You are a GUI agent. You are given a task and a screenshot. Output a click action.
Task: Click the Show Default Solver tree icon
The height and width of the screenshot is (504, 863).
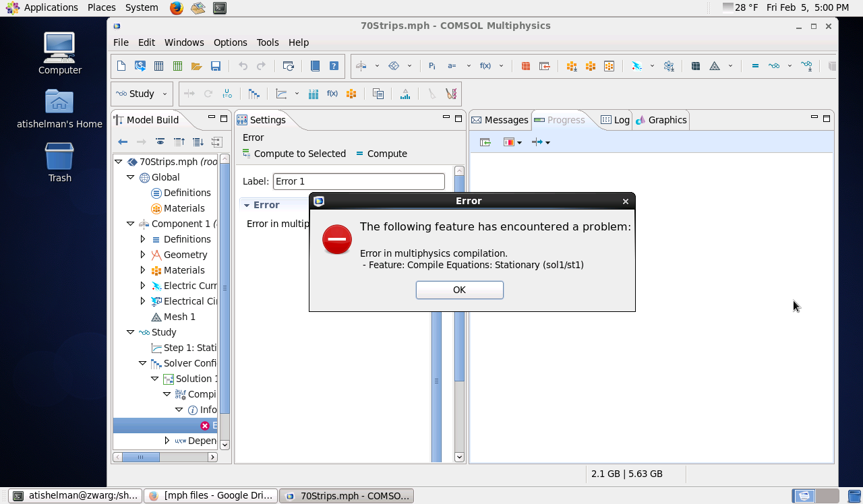(254, 94)
